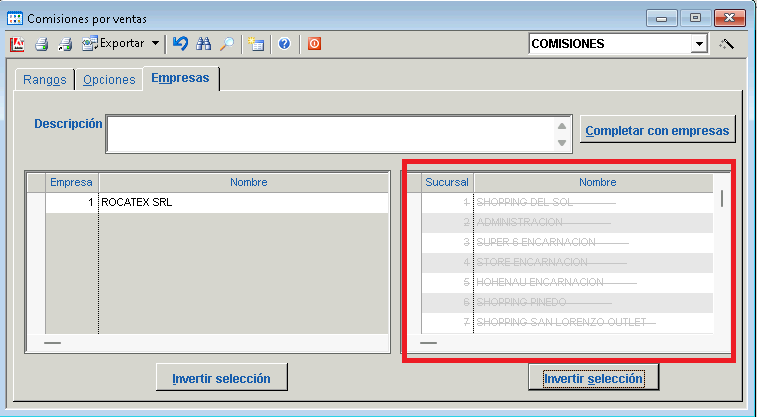Click the second printer setup icon
The height and width of the screenshot is (417, 757).
click(65, 44)
